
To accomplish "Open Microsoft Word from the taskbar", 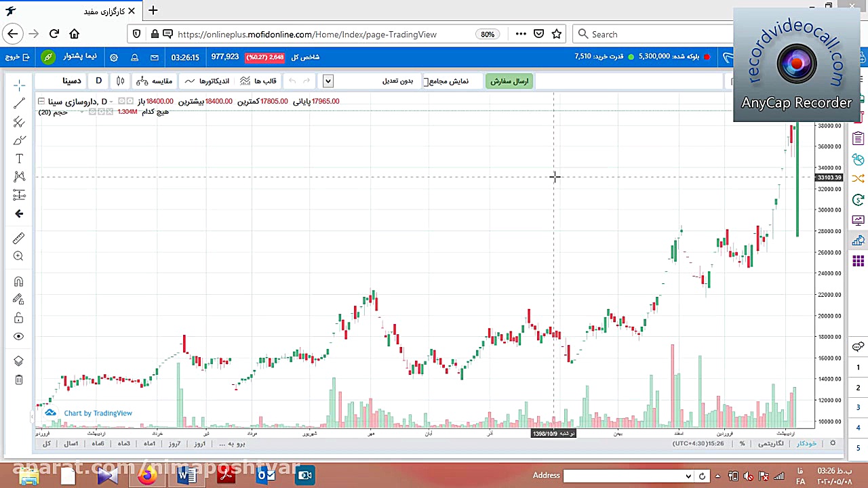I will (x=186, y=475).
